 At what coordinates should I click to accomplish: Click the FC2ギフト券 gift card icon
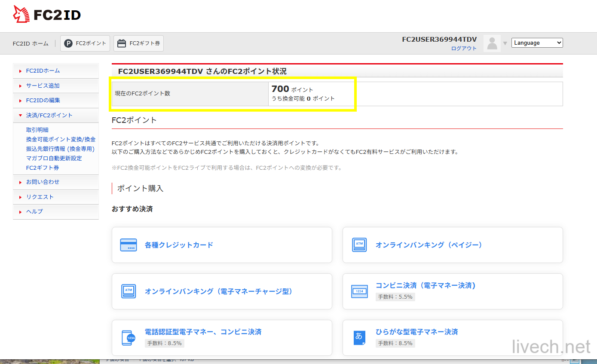click(122, 43)
